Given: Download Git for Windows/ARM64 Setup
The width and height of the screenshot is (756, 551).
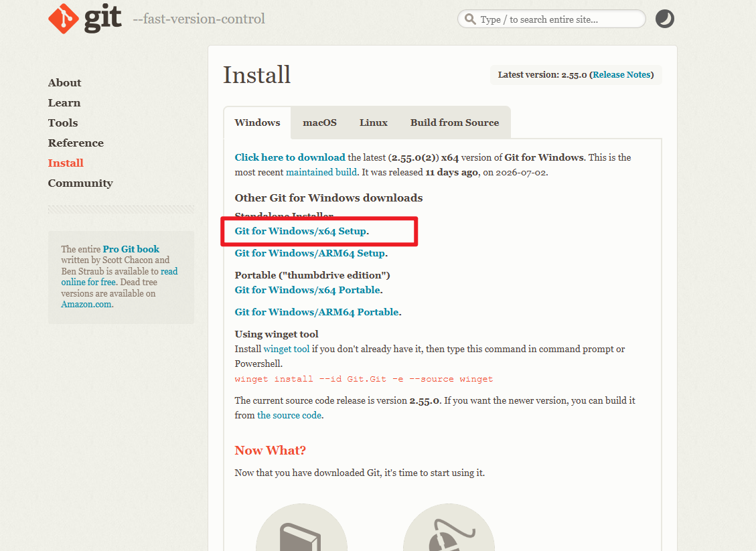Looking at the screenshot, I should (x=309, y=253).
